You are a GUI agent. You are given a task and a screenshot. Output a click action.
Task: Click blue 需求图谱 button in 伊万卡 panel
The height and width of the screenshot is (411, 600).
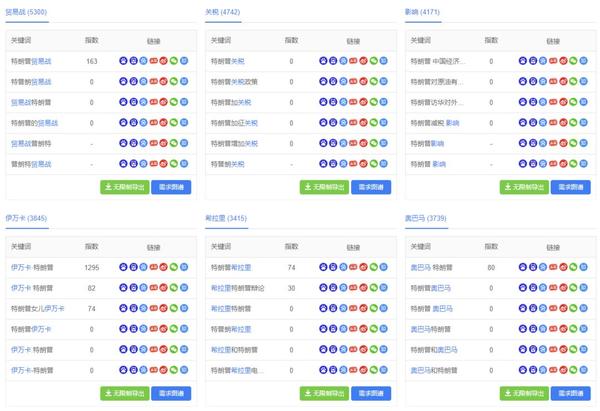171,393
